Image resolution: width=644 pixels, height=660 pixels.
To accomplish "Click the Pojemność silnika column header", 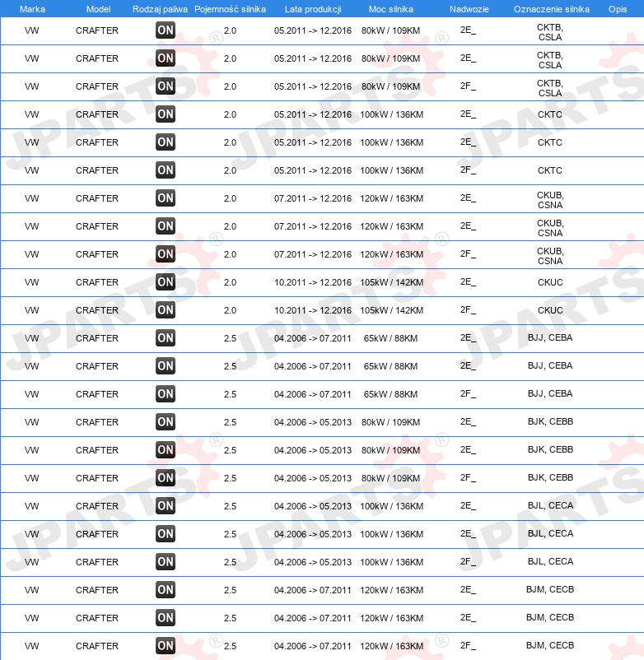I will [230, 9].
